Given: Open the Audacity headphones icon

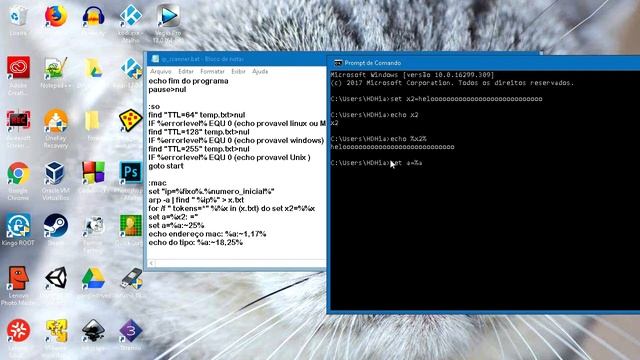Looking at the screenshot, I should click(x=93, y=16).
